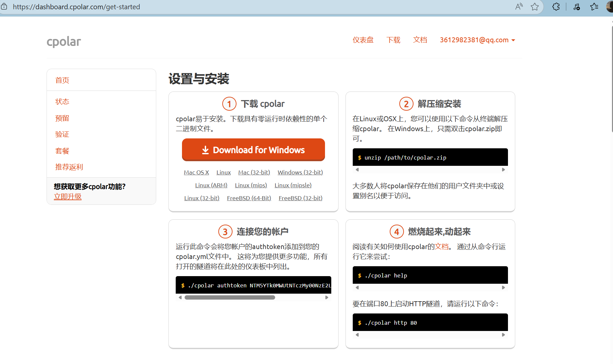Select 推荐返利 in the sidebar

pos(69,167)
